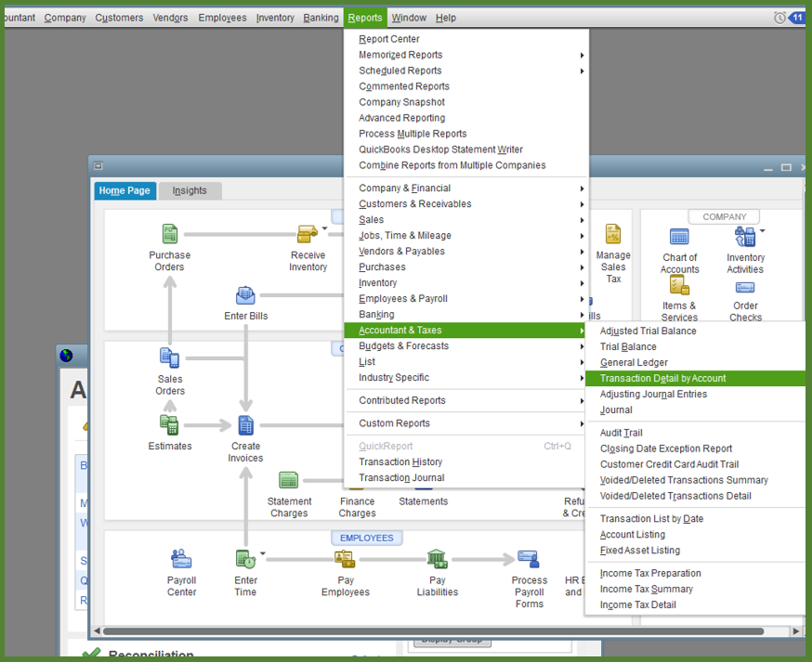Viewport: 812px width, 662px height.
Task: Click the horizontal scrollbar left arrow
Action: [97, 631]
